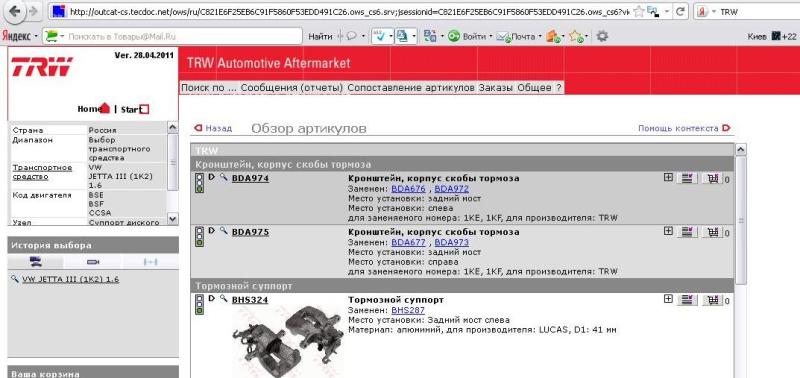800x378 pixels.
Task: Open the Заказы menu
Action: [x=495, y=88]
